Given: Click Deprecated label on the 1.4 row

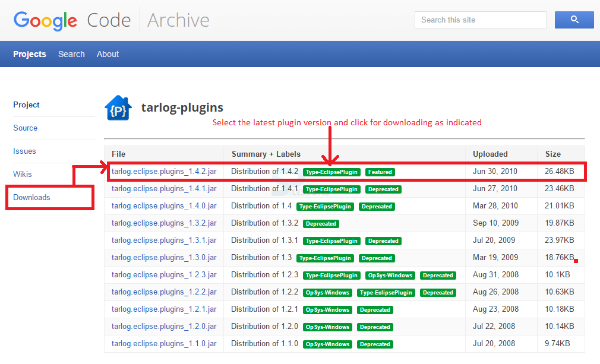Looking at the screenshot, I should [377, 207].
